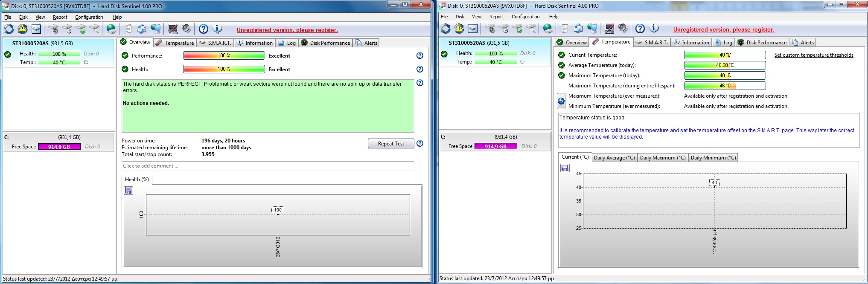
Task: Click the 'Click to add comment' field
Action: (268, 166)
